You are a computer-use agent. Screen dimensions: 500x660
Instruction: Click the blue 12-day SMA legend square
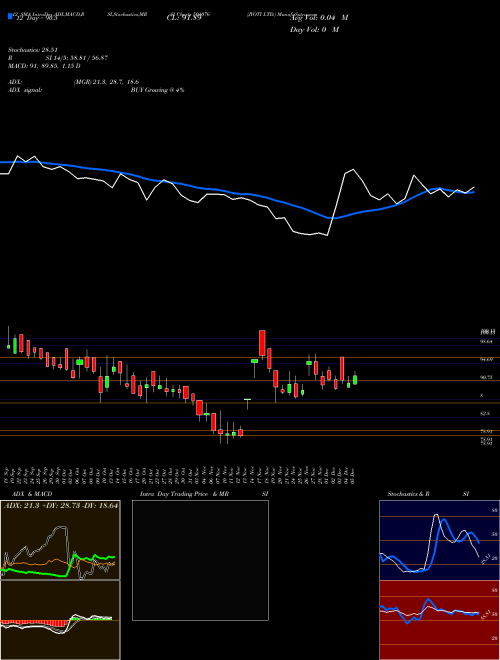coord(11,17)
